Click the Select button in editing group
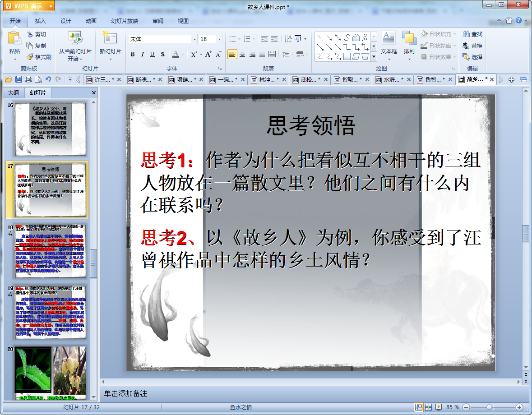532x415 pixels. click(x=472, y=57)
